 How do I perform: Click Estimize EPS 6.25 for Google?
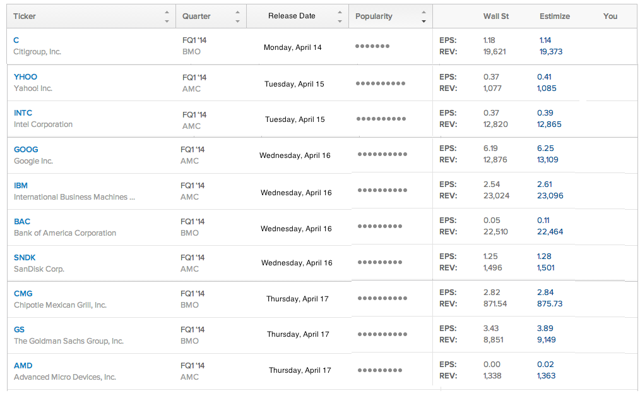[545, 148]
